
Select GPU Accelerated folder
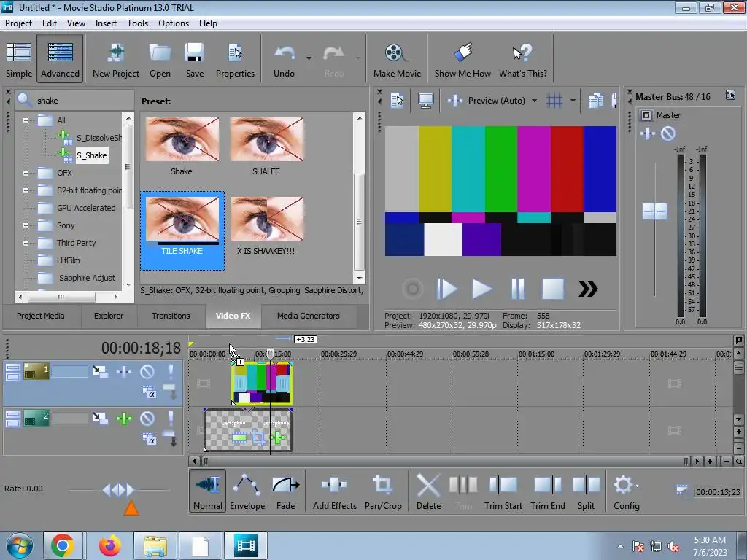tap(86, 208)
